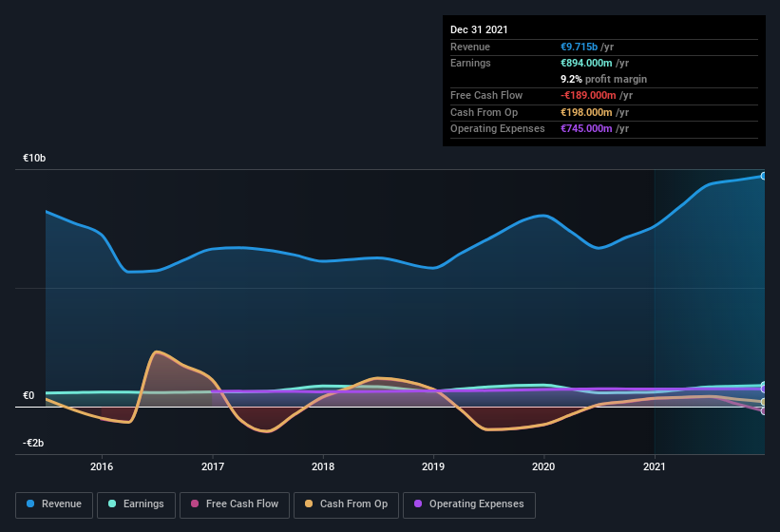Screen dimensions: 780x532
Task: Click the Dec 31 2021 tooltip date
Action: pos(479,29)
